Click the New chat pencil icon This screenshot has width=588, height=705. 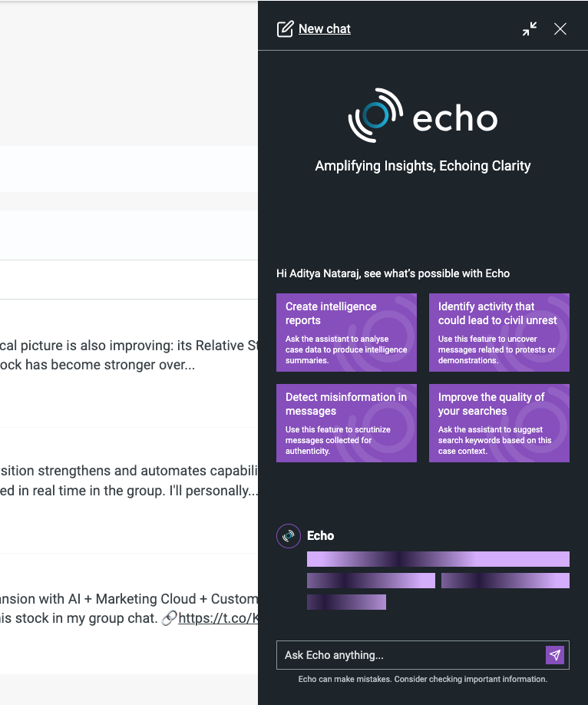click(x=285, y=29)
